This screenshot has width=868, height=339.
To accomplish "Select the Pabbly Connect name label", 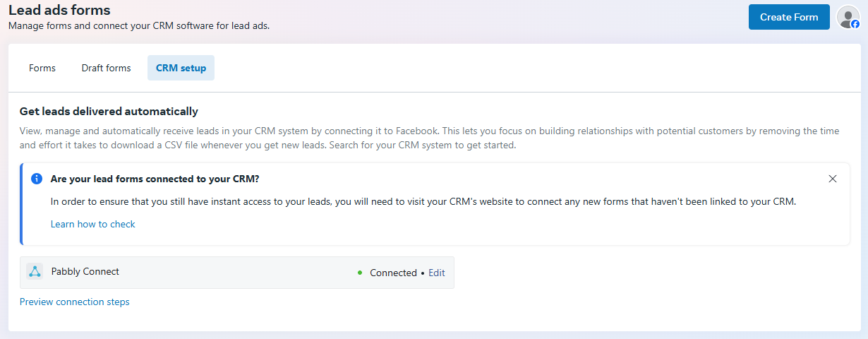I will 85,271.
